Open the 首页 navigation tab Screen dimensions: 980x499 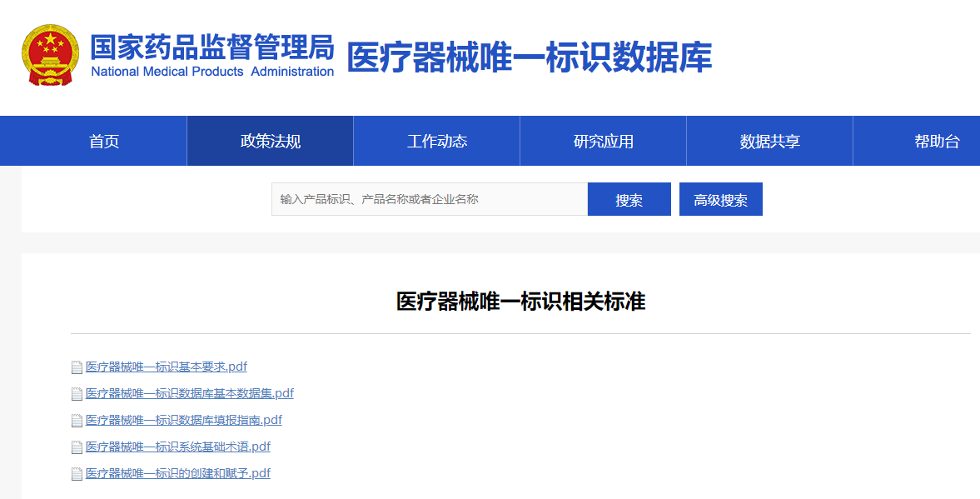[x=104, y=141]
